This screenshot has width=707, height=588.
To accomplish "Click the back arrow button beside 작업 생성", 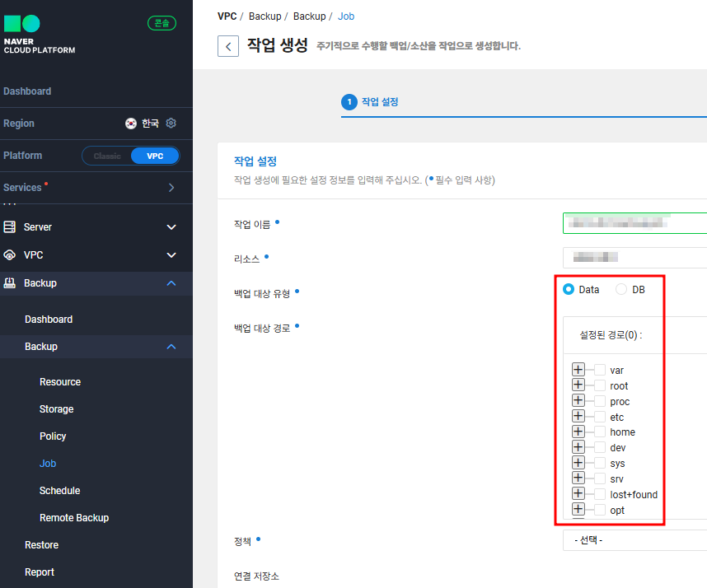I will click(228, 46).
